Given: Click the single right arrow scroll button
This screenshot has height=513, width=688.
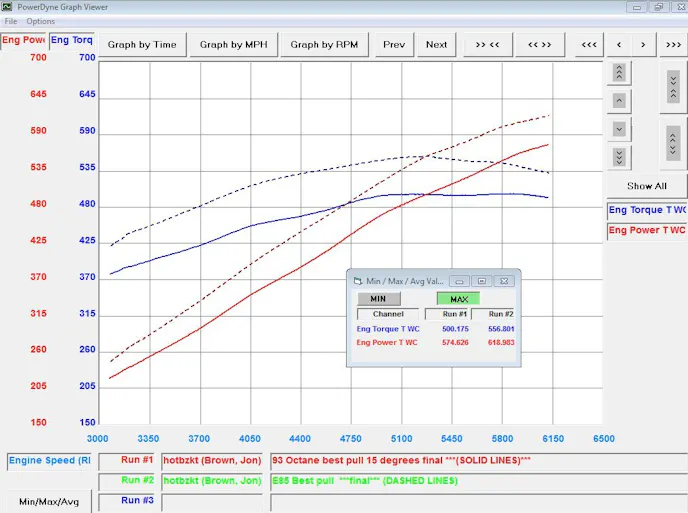Looking at the screenshot, I should pyautogui.click(x=644, y=44).
